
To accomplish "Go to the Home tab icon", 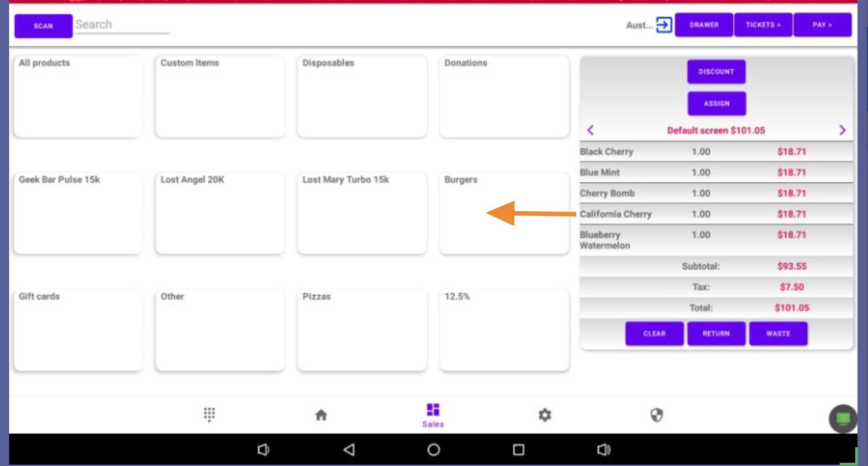I will click(x=321, y=415).
